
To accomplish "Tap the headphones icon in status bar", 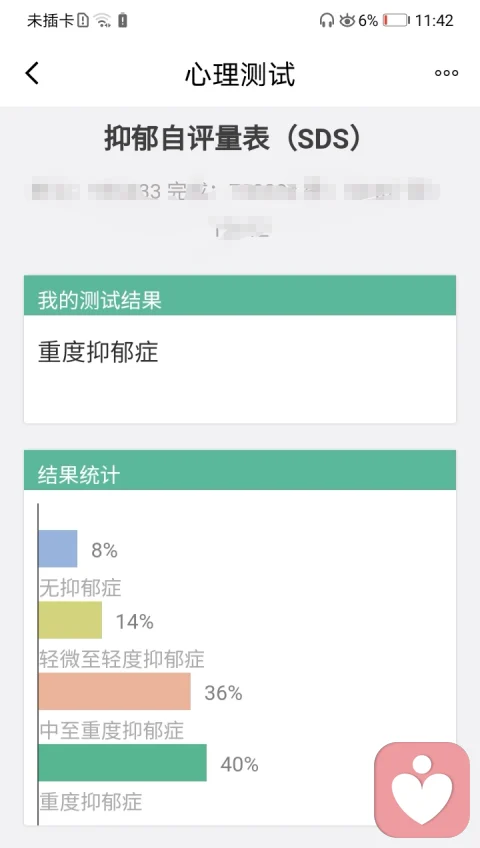I will [x=326, y=21].
